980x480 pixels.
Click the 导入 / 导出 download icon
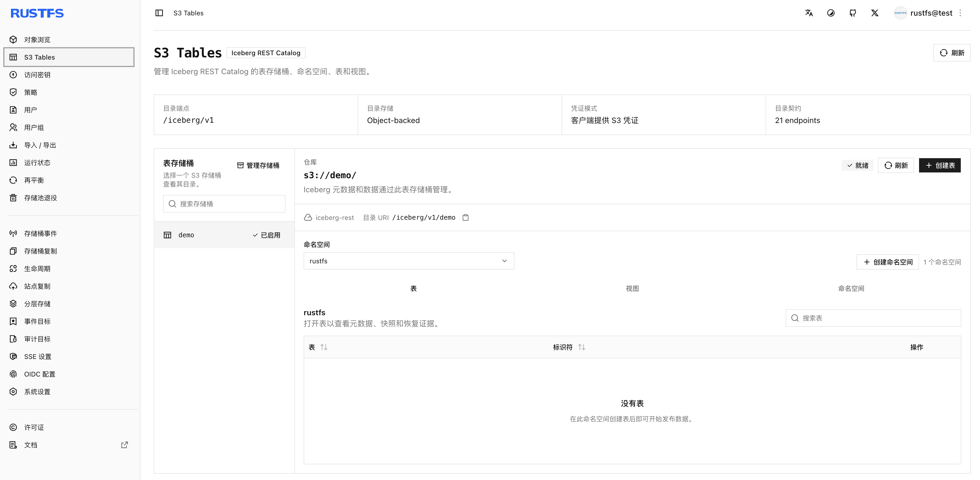point(13,145)
